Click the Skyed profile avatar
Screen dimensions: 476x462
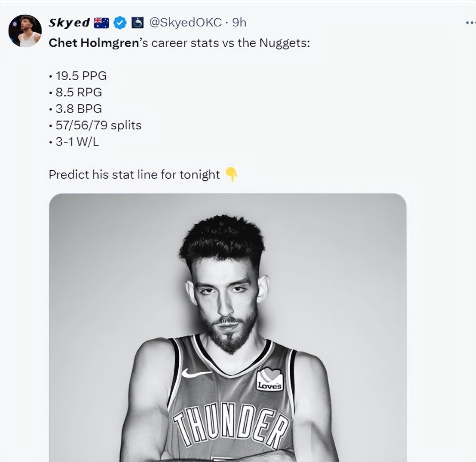[x=25, y=31]
